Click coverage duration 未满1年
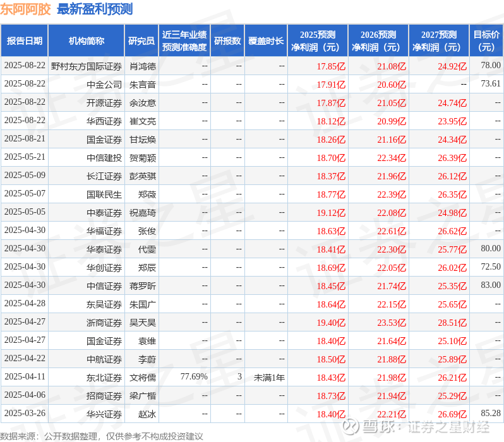Viewport: 504px width, 442px height. coord(269,378)
